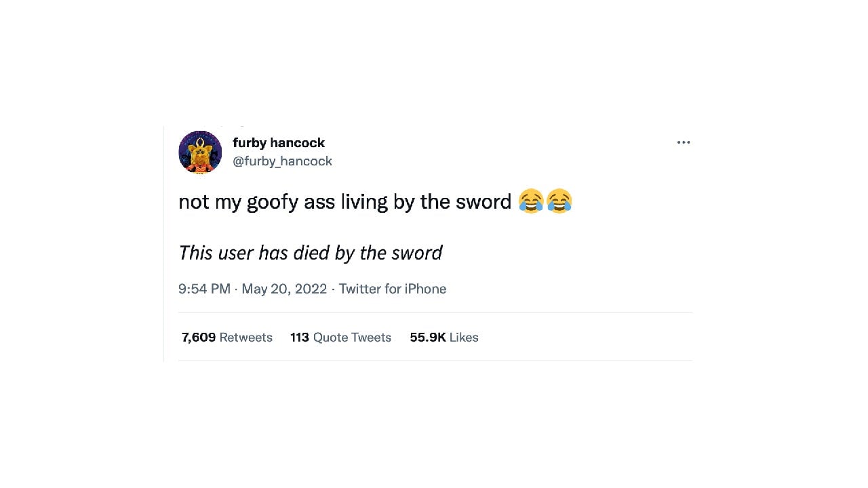Click the italic died by the sword line

click(x=310, y=253)
